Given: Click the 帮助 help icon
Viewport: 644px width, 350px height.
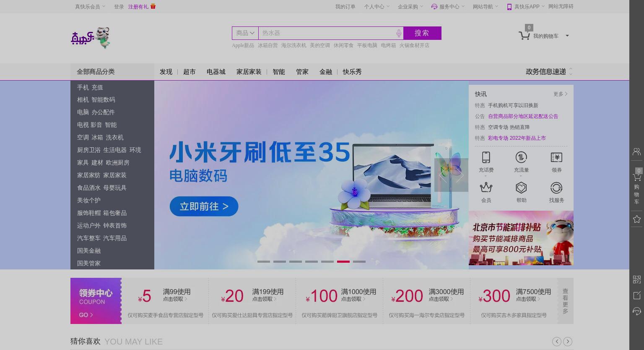Looking at the screenshot, I should 521,187.
